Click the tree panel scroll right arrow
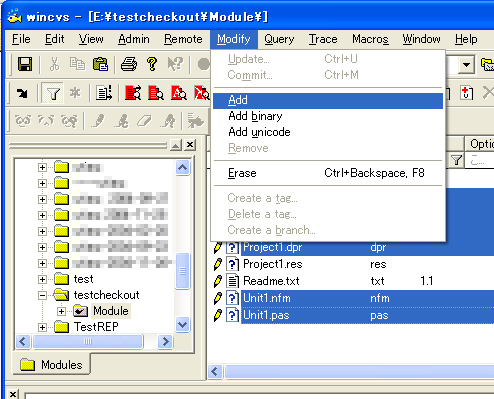The height and width of the screenshot is (399, 494). pos(165,342)
